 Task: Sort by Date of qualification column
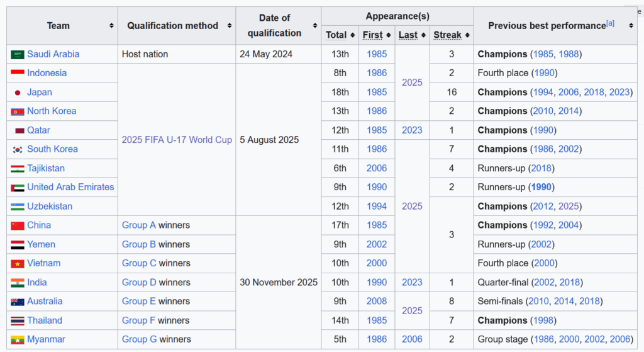pos(314,26)
